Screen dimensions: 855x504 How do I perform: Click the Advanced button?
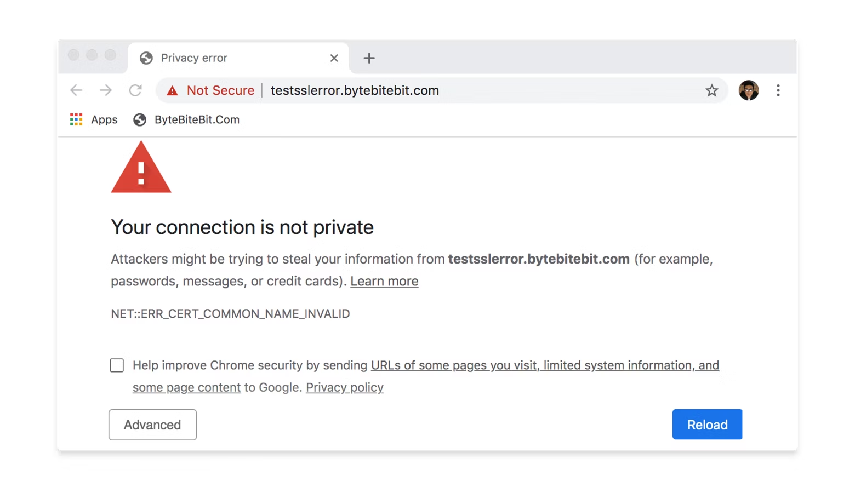click(x=152, y=425)
